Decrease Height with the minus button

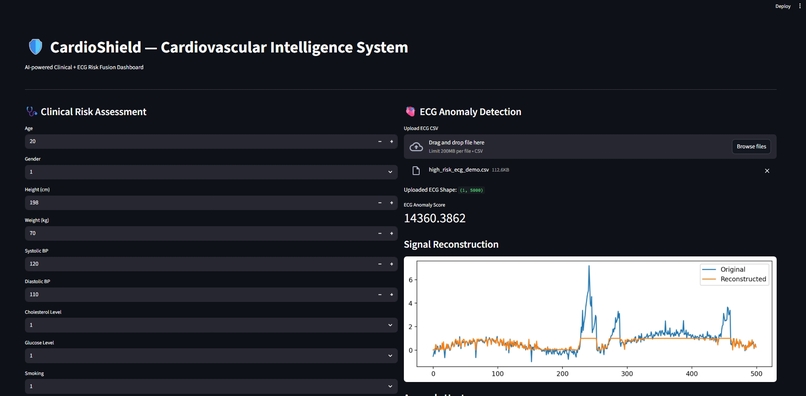point(380,203)
